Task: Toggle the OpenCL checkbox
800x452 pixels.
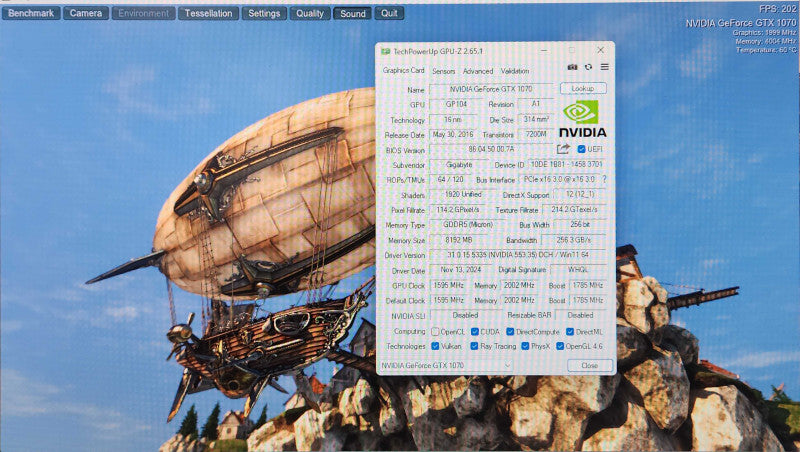Action: coord(435,332)
